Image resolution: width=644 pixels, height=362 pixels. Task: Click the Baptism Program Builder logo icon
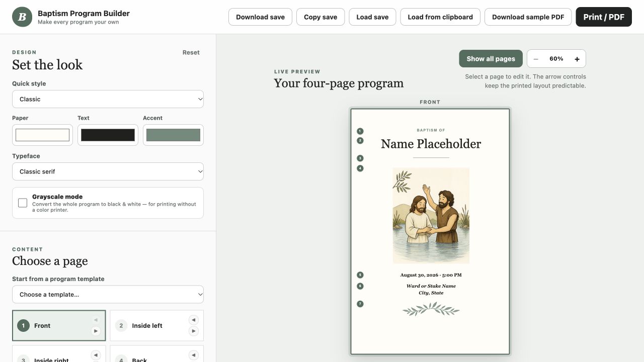(x=22, y=17)
